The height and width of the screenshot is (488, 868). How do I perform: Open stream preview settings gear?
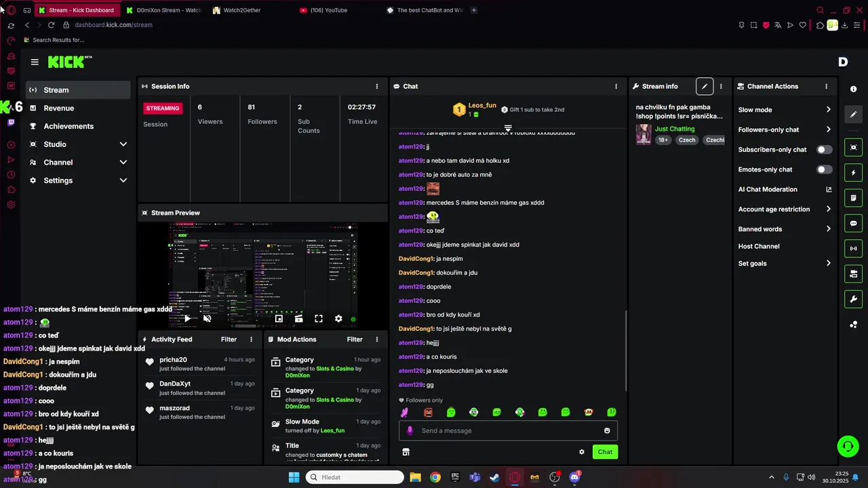(x=338, y=319)
